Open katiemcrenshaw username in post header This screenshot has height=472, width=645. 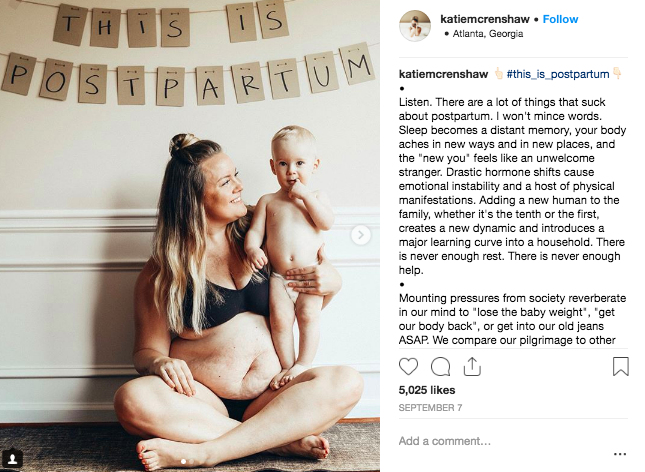(x=485, y=19)
